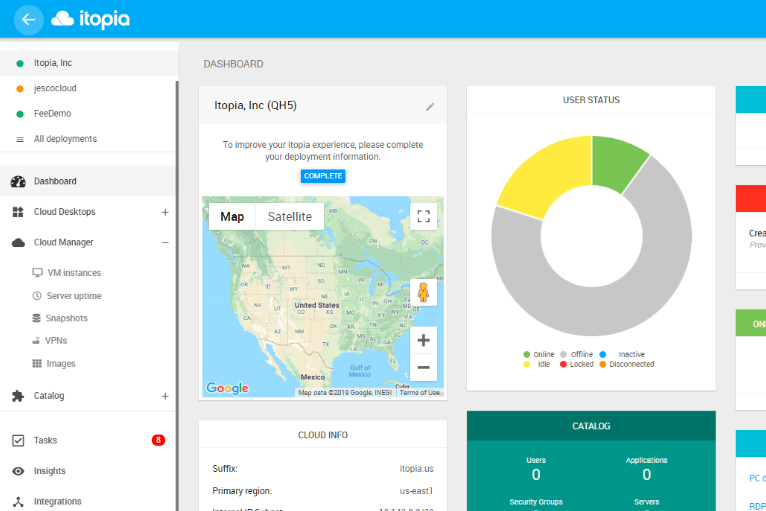Click the Catalog puzzle piece icon
This screenshot has width=766, height=511.
click(x=18, y=396)
